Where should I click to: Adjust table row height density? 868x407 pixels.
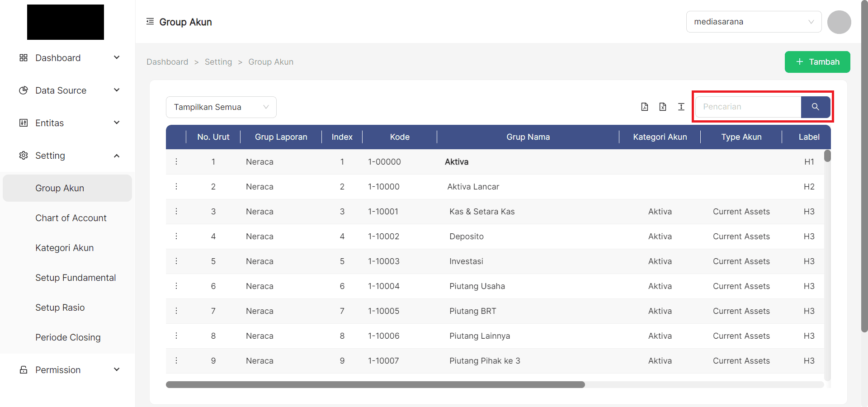coord(681,107)
